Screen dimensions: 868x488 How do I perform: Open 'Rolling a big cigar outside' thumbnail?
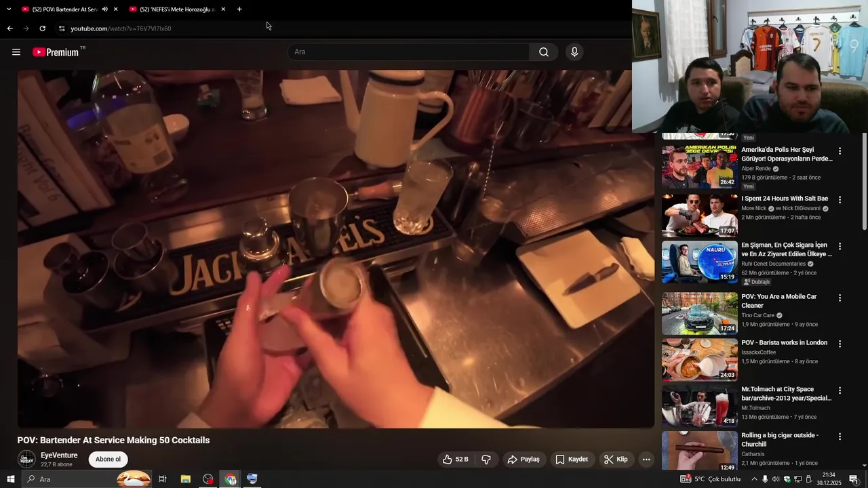[x=699, y=451]
